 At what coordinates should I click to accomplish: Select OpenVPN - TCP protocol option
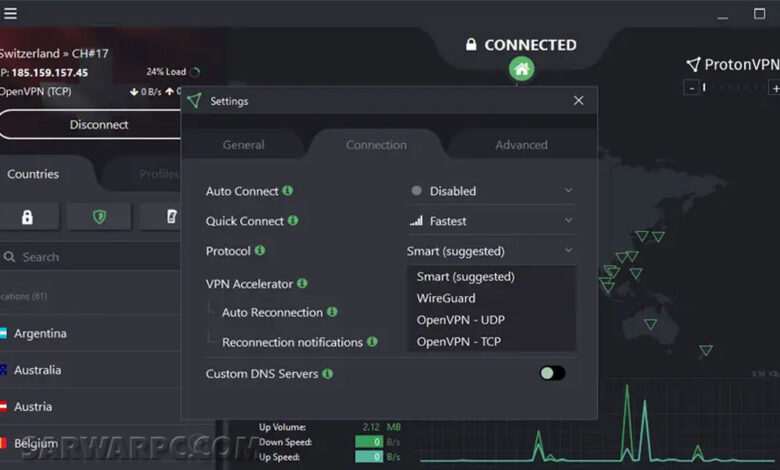pyautogui.click(x=491, y=342)
